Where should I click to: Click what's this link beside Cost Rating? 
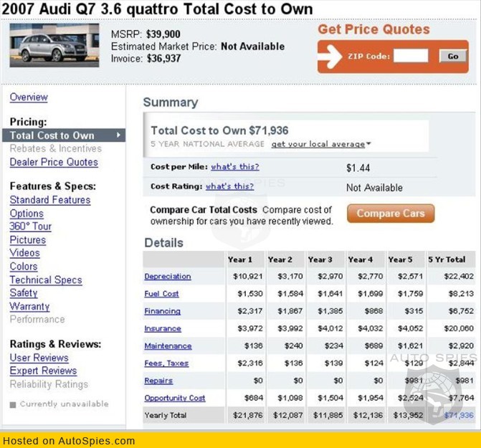coord(229,186)
